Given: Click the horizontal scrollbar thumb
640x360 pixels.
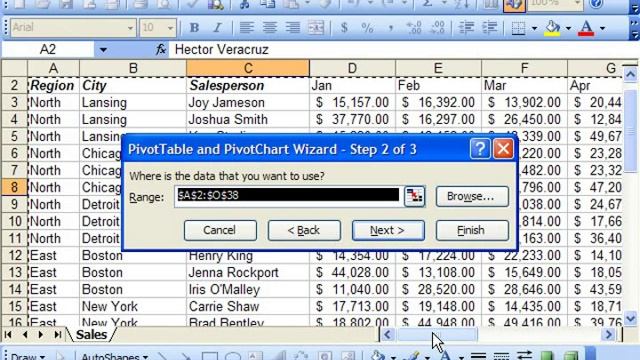Looking at the screenshot, I should pyautogui.click(x=436, y=335).
